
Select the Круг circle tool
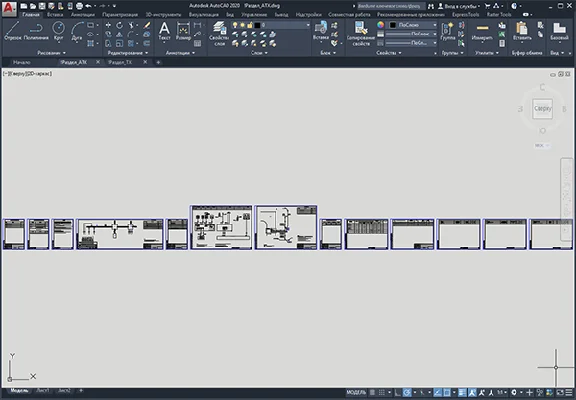pos(58,31)
